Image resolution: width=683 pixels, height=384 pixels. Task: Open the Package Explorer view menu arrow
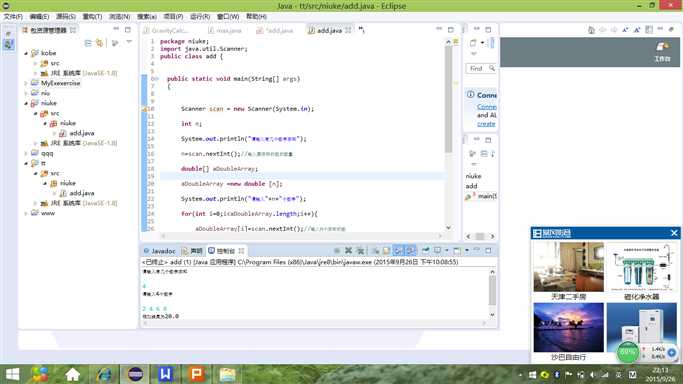click(x=129, y=42)
